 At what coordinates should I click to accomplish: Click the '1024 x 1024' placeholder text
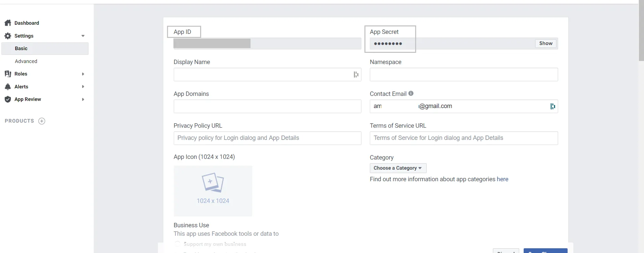click(213, 201)
